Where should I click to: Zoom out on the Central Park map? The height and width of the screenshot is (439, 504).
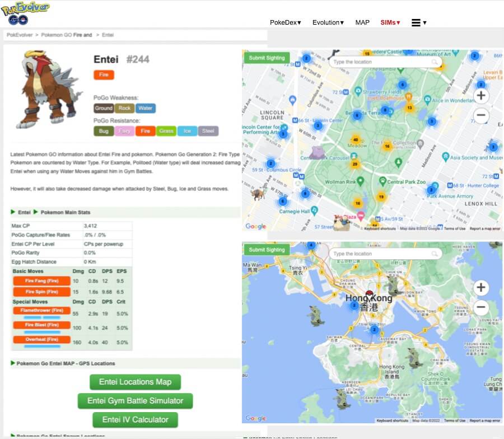pos(481,115)
